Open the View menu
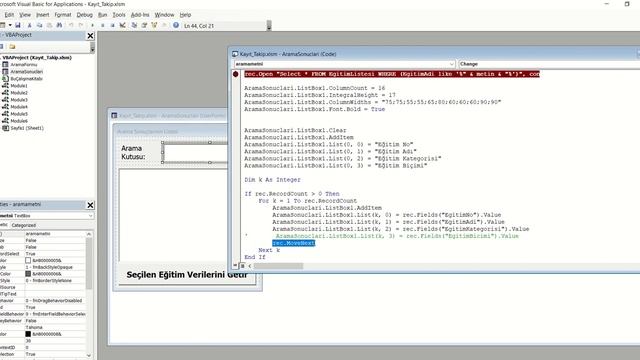The height and width of the screenshot is (360, 640). (x=25, y=15)
